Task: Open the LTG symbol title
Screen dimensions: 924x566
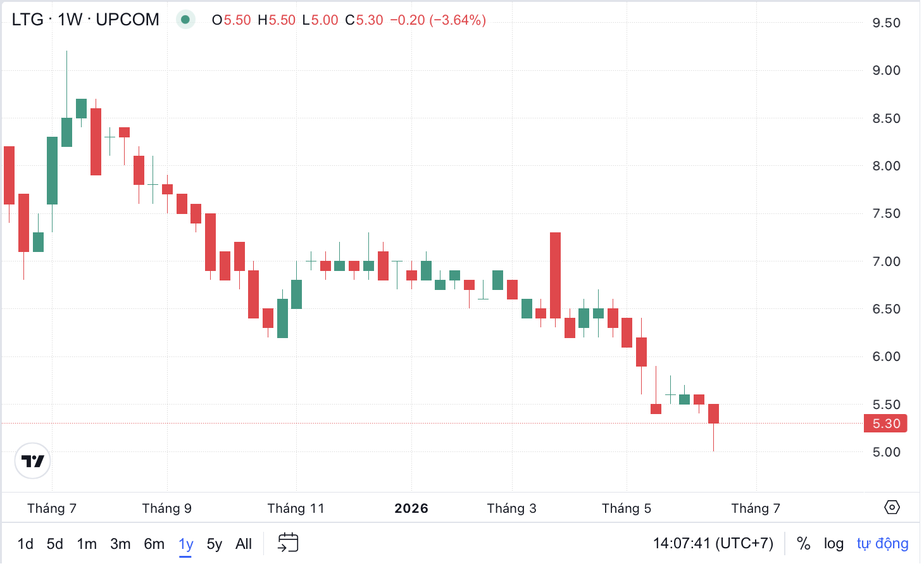Action: 85,20
